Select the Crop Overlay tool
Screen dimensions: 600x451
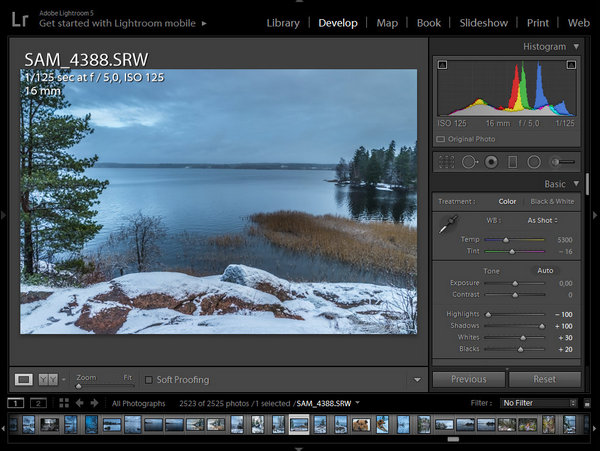pos(446,161)
